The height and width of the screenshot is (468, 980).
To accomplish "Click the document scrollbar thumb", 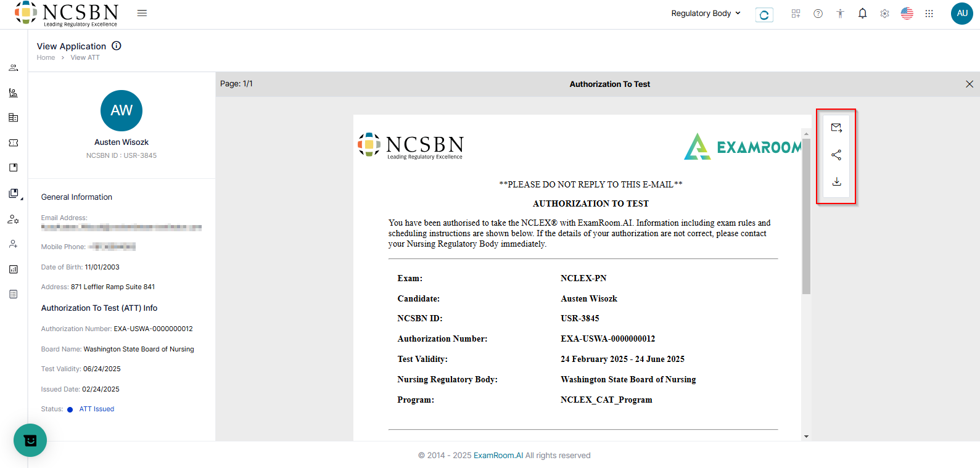I will (806, 216).
